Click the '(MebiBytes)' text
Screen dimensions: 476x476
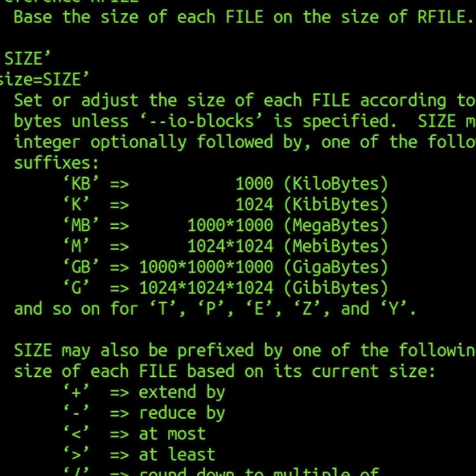(x=336, y=246)
